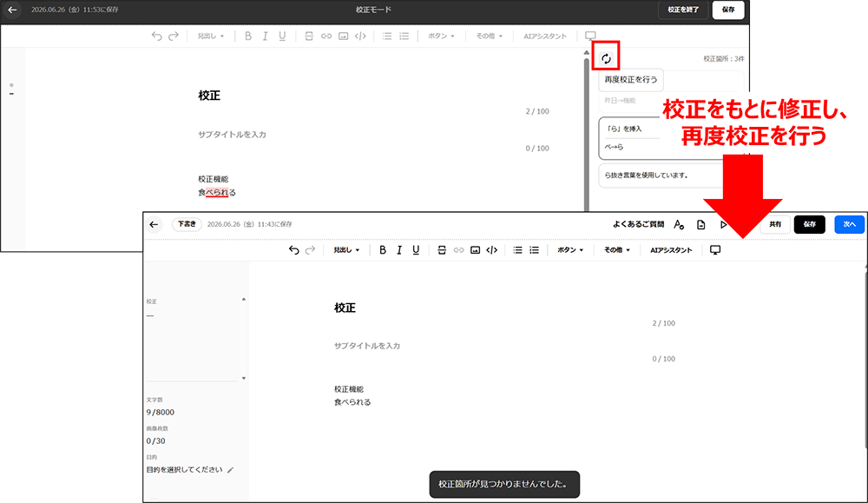Insert link in the 下書き window toolbar
The width and height of the screenshot is (868, 503).
tap(458, 250)
